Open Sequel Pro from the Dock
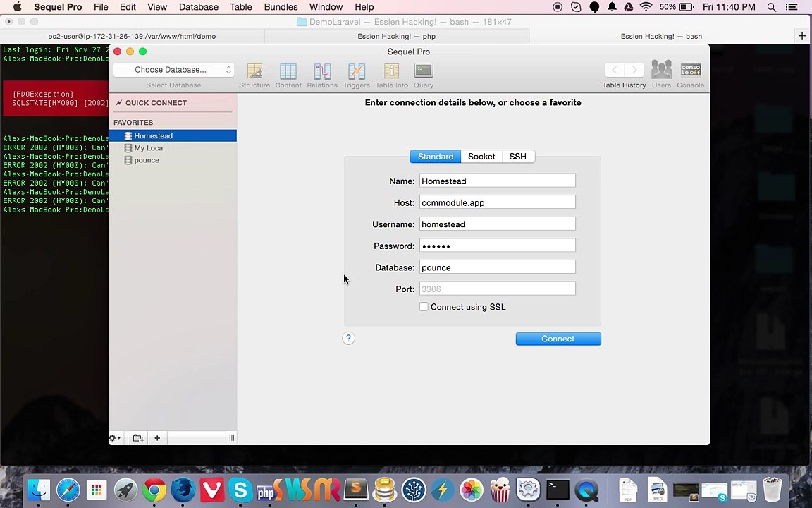This screenshot has height=508, width=812. (385, 490)
